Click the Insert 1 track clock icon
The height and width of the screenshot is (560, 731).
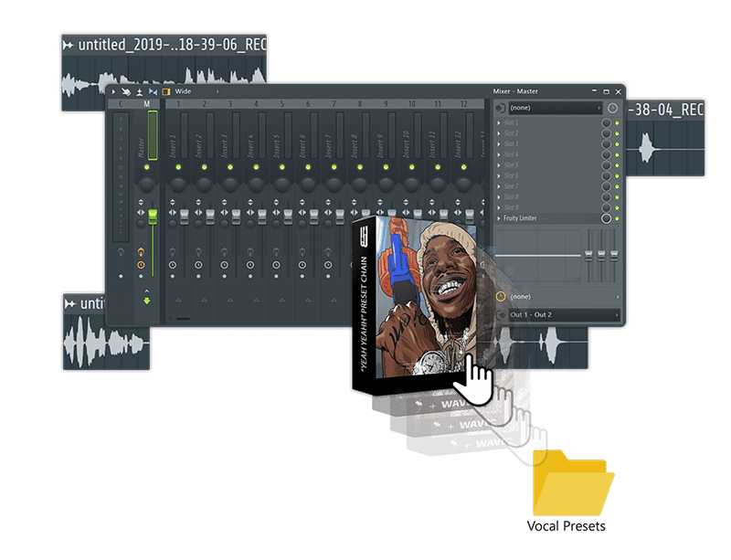click(172, 264)
